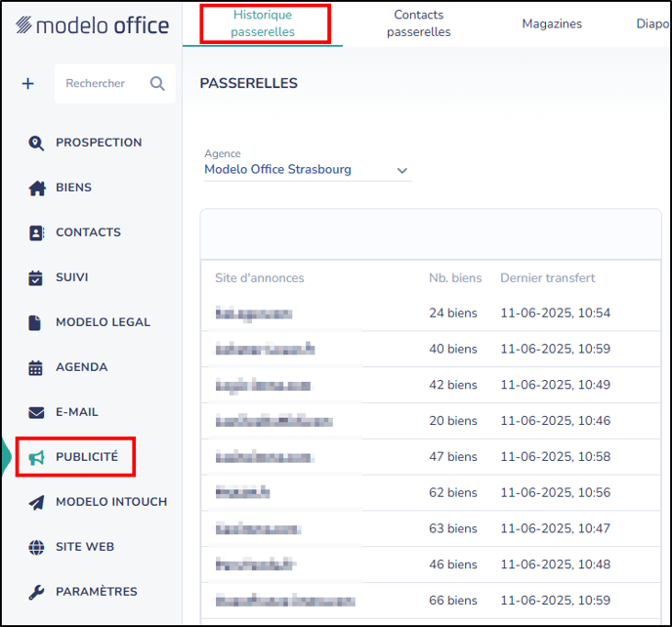Click the E-mail envelope icon
The image size is (672, 627).
[x=36, y=412]
